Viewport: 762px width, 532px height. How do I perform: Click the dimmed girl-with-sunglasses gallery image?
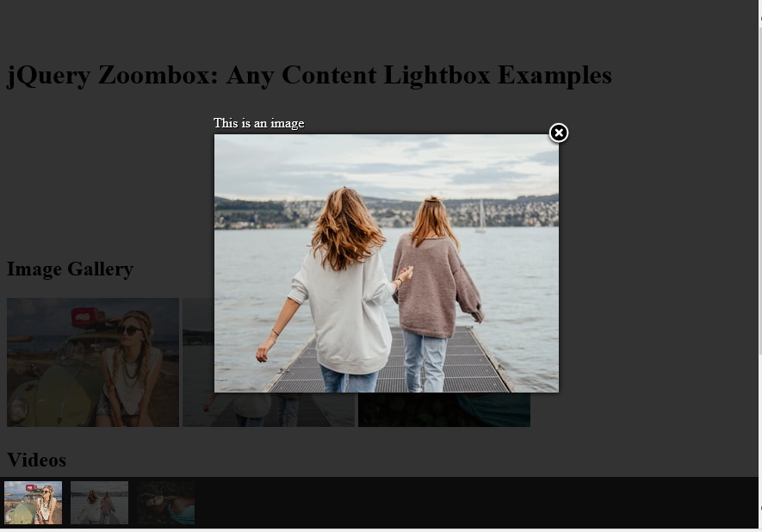click(x=93, y=362)
